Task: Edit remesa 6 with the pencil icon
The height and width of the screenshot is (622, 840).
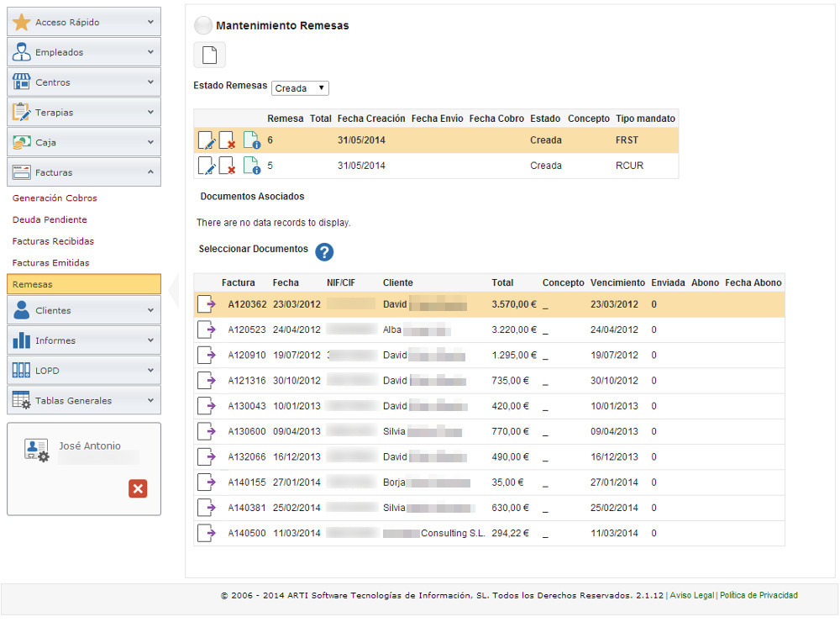Action: tap(207, 140)
